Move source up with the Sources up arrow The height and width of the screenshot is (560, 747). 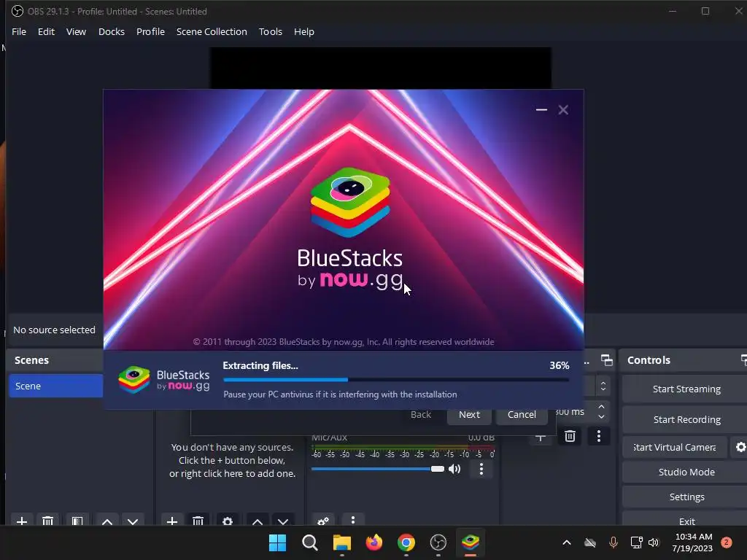(258, 521)
